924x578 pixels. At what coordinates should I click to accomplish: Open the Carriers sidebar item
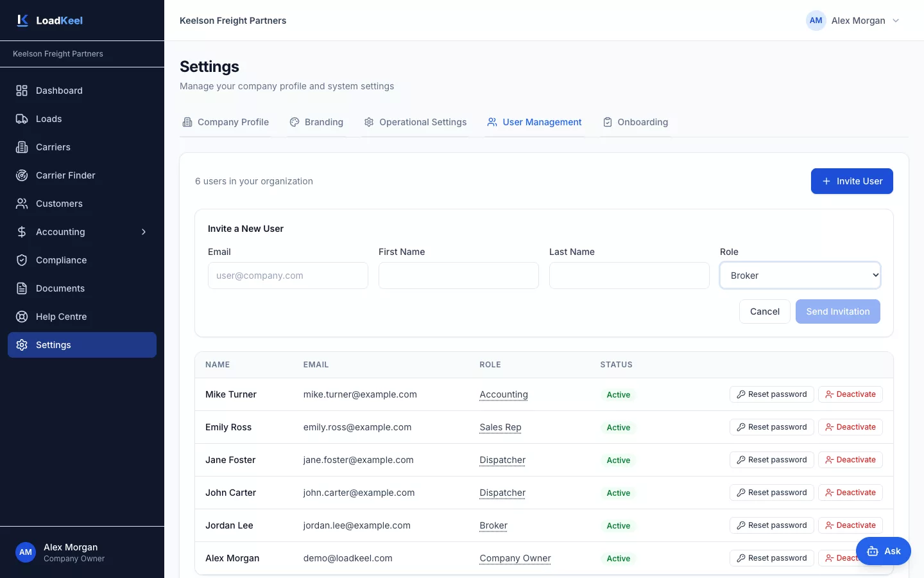pyautogui.click(x=82, y=147)
